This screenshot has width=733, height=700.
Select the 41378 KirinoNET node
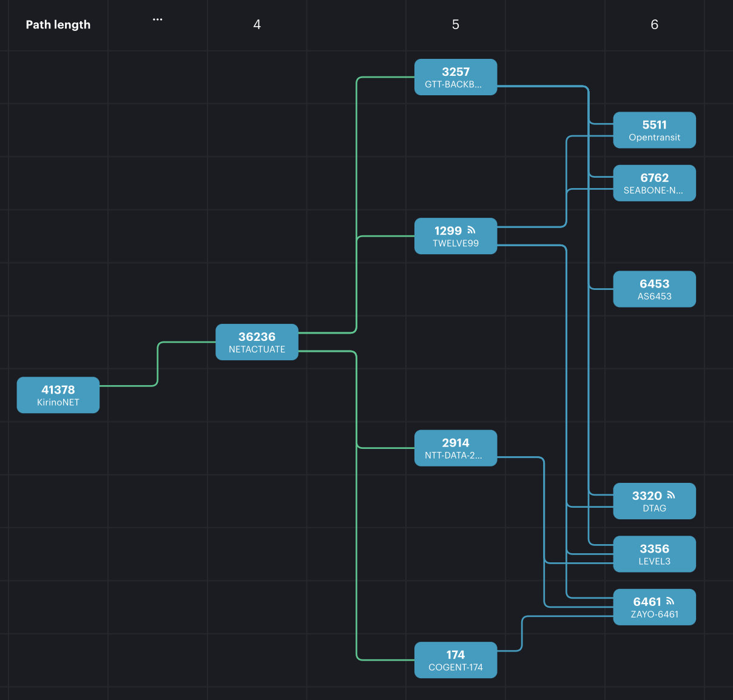(x=58, y=395)
